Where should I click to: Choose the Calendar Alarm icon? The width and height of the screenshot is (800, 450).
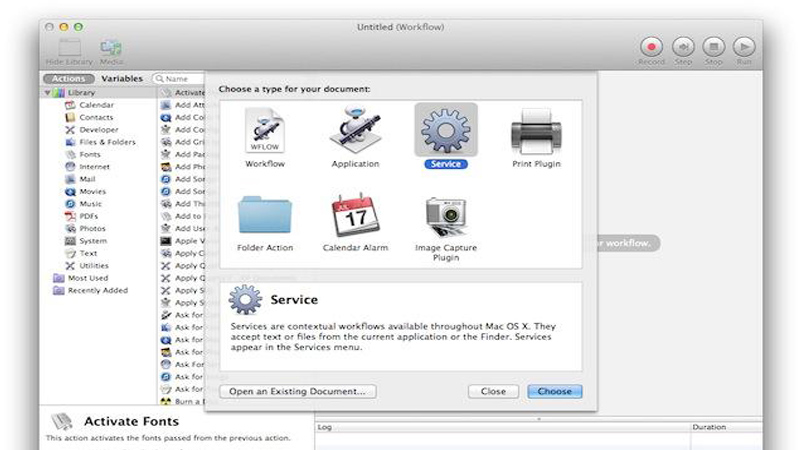point(355,215)
